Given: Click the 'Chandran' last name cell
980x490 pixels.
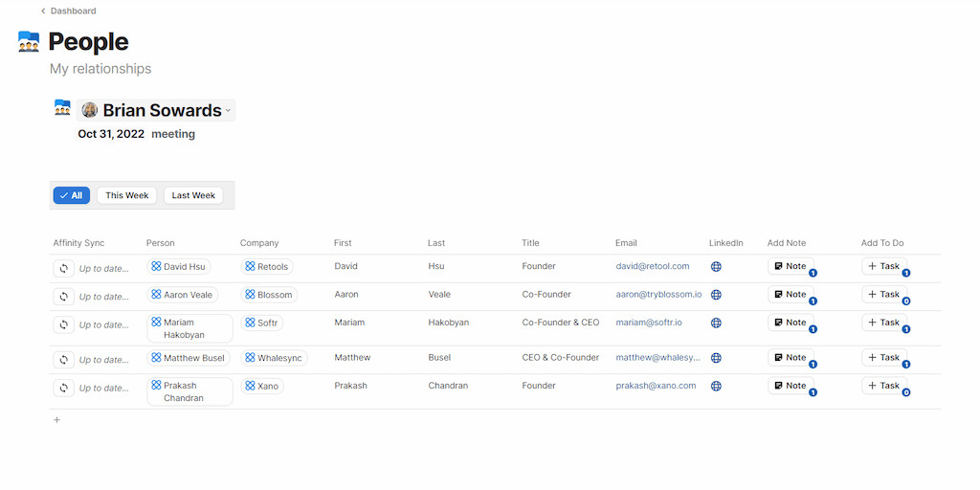Looking at the screenshot, I should click(x=448, y=386).
